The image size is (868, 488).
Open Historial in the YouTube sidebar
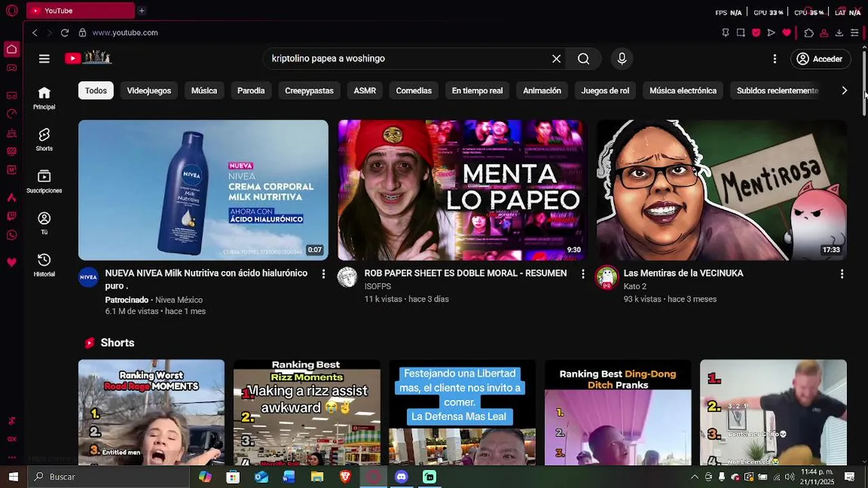coord(44,265)
